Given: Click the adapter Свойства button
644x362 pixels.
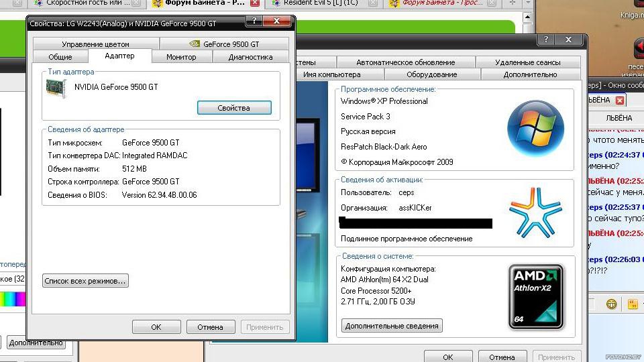Looking at the screenshot, I should click(234, 107).
